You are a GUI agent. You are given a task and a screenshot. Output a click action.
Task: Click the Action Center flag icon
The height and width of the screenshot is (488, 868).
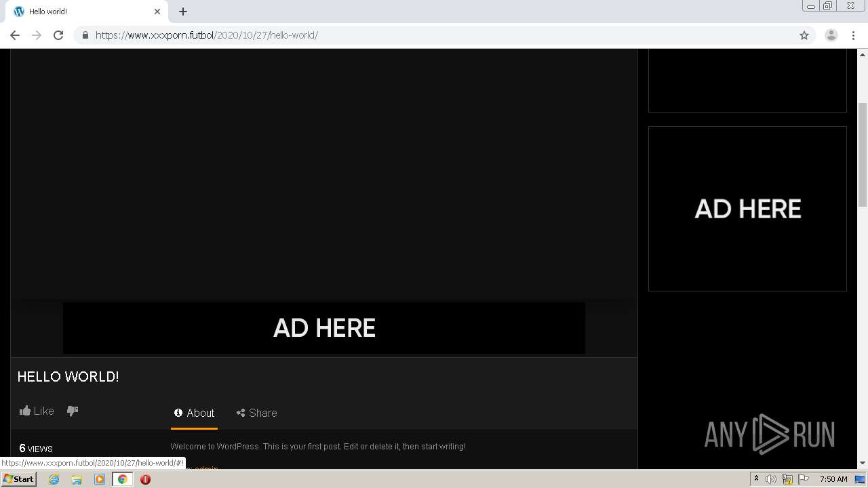click(804, 479)
